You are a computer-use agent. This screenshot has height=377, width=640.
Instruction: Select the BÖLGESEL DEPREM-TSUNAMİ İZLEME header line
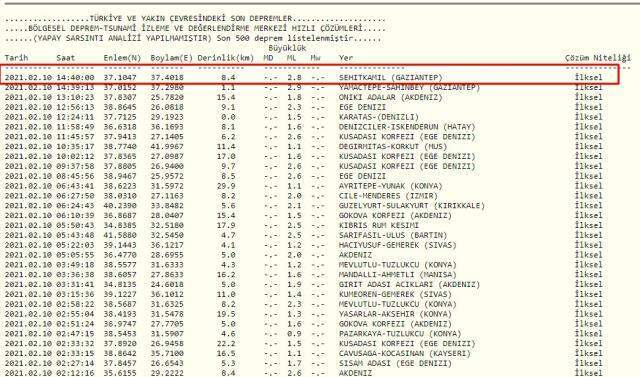coord(195,29)
